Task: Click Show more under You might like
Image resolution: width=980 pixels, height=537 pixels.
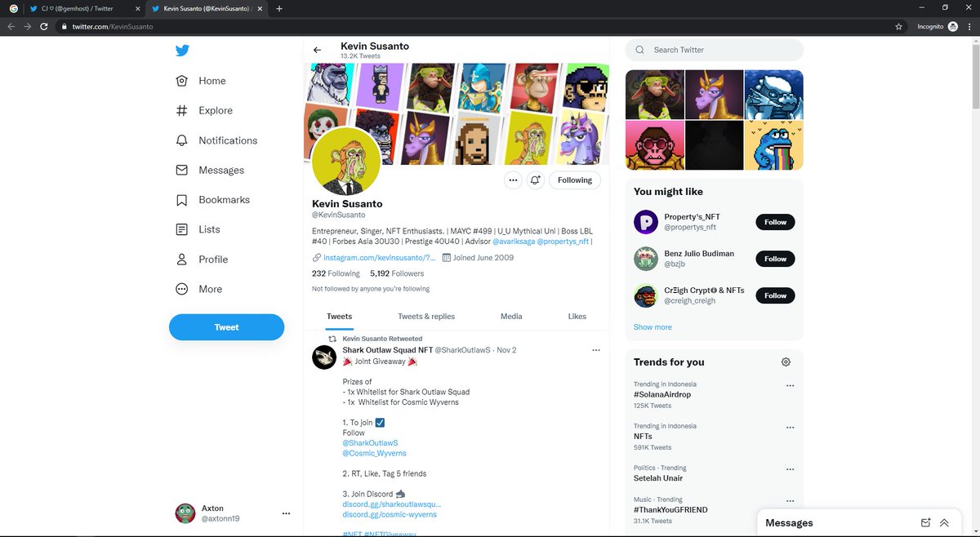Action: [653, 327]
